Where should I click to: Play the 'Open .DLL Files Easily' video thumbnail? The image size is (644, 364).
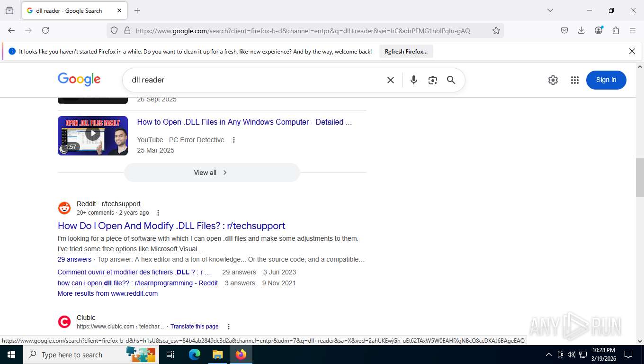coord(93,136)
